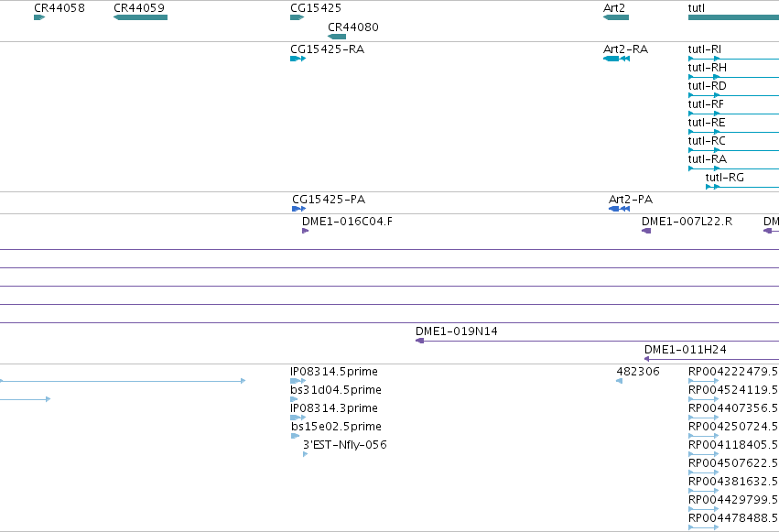Click the CR44058 gene label

60,8
